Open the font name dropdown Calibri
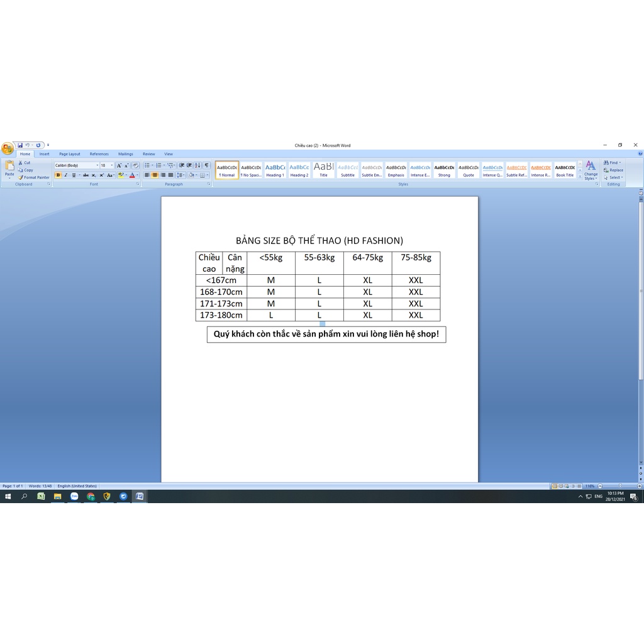 76,165
